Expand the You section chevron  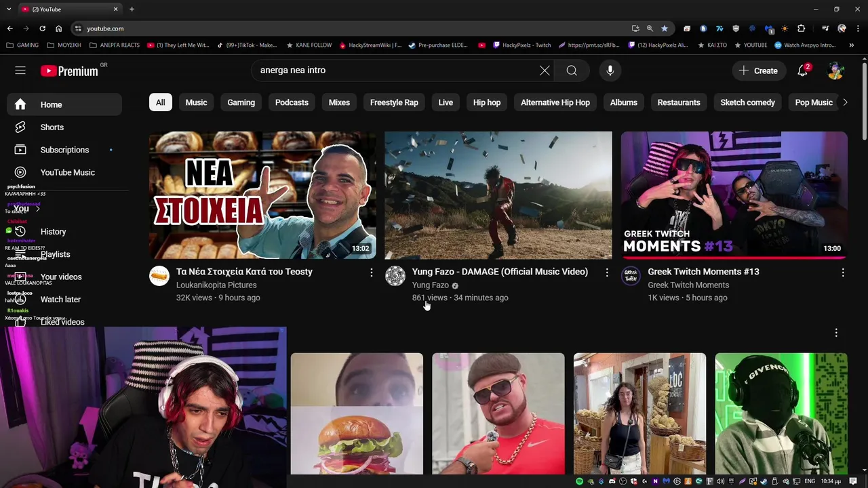pyautogui.click(x=37, y=209)
